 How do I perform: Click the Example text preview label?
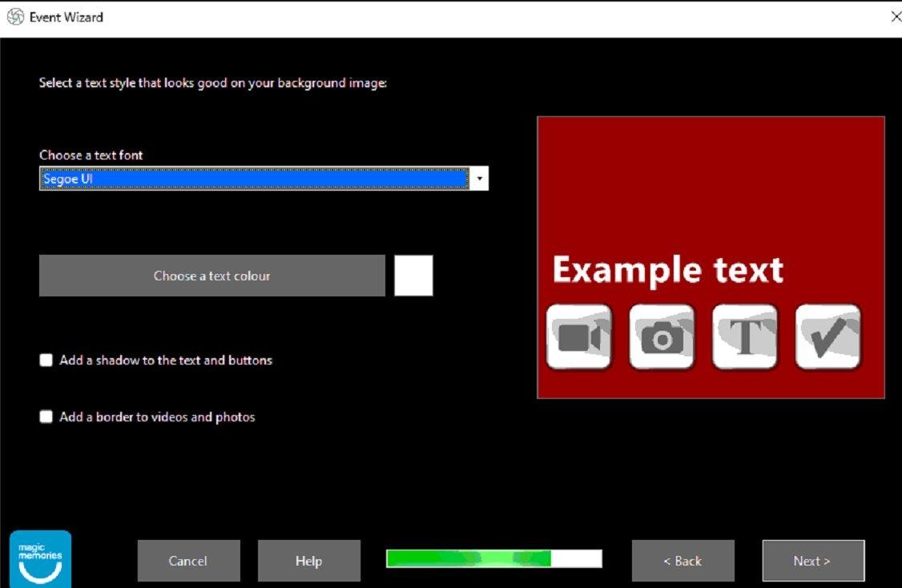668,270
